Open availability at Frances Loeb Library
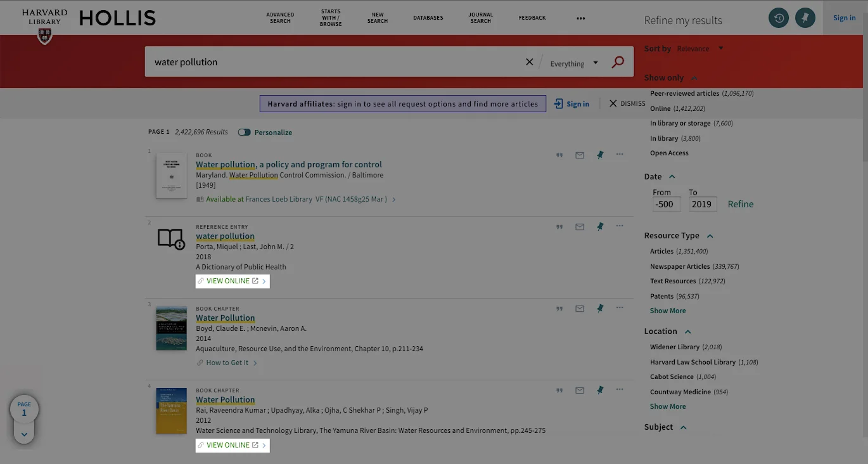This screenshot has width=868, height=464. [297, 199]
